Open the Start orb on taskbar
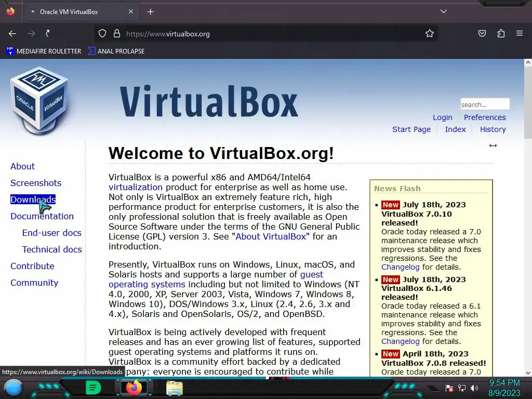 [14, 388]
